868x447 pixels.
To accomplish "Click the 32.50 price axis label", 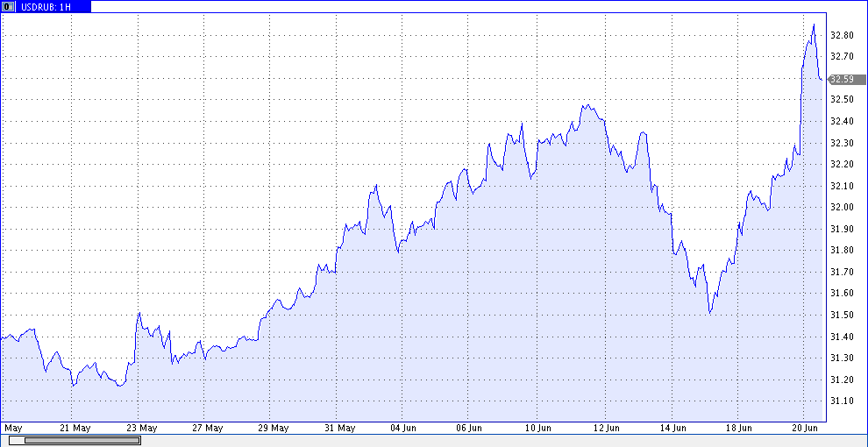I will click(x=842, y=100).
